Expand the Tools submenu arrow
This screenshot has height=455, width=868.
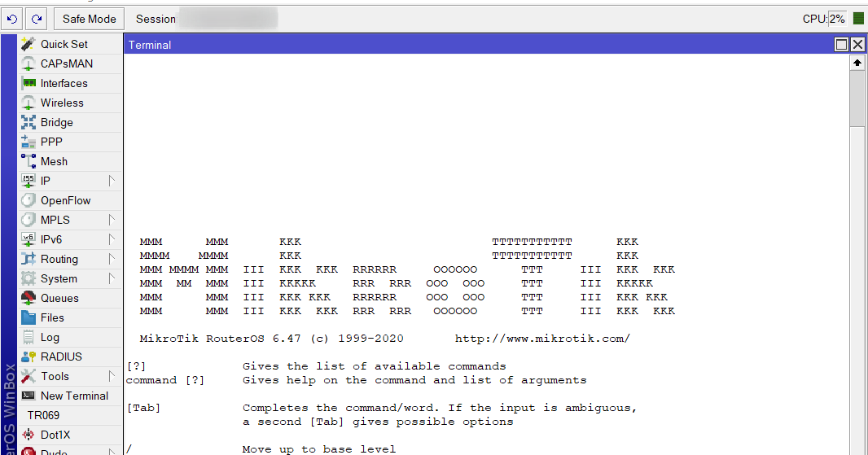112,376
